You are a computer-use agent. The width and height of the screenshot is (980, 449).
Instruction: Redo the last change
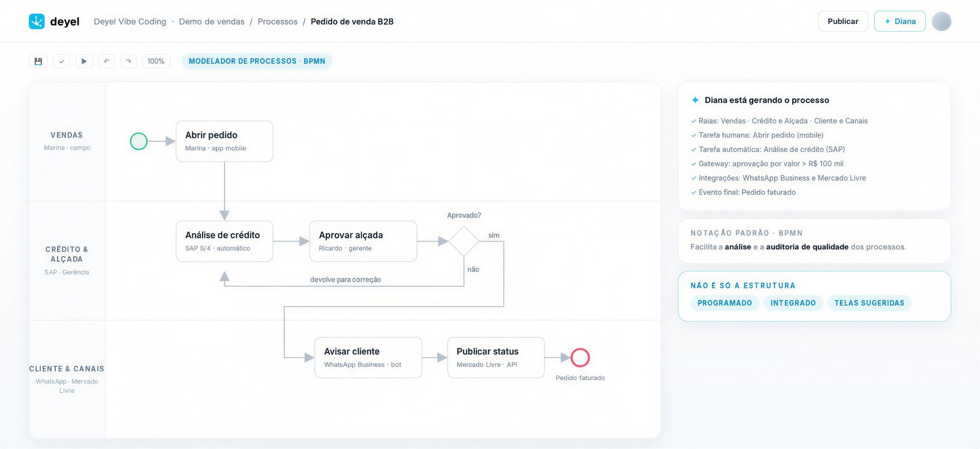tap(128, 61)
